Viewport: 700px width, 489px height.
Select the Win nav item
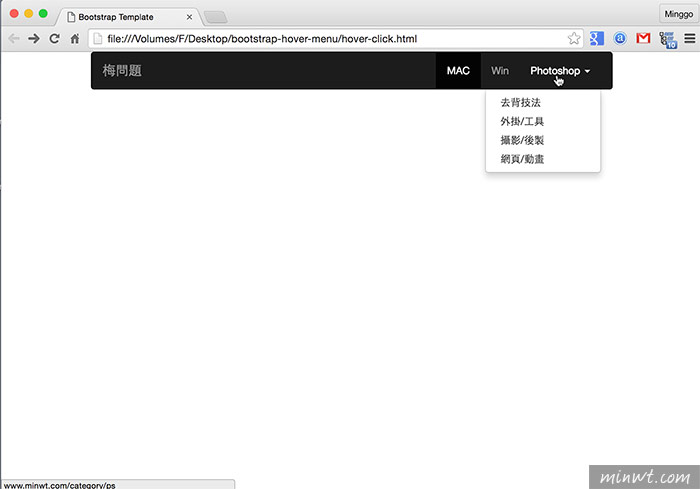coord(500,71)
